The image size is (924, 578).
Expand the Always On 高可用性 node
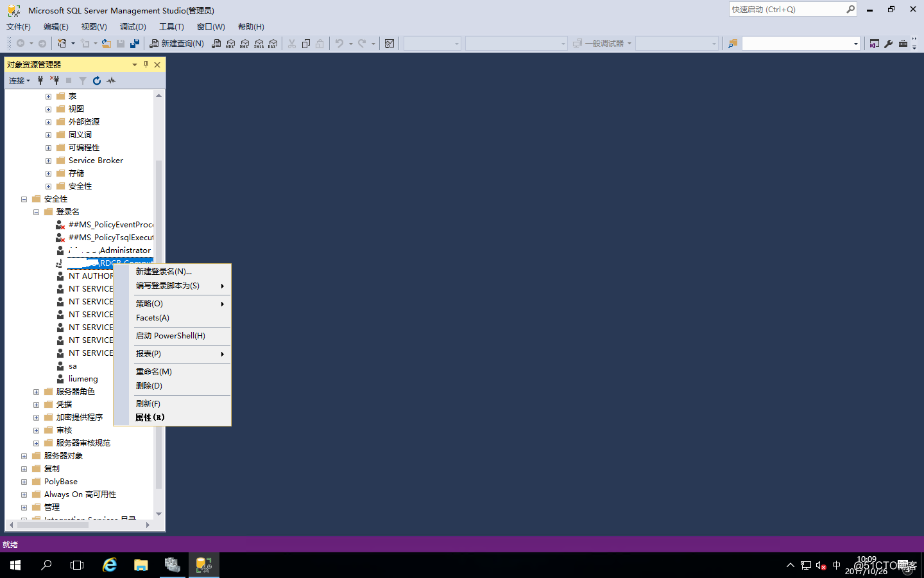pyautogui.click(x=24, y=495)
